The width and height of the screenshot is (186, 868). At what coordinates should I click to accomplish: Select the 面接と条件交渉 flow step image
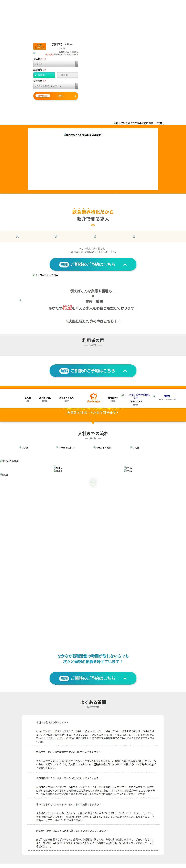point(102,448)
